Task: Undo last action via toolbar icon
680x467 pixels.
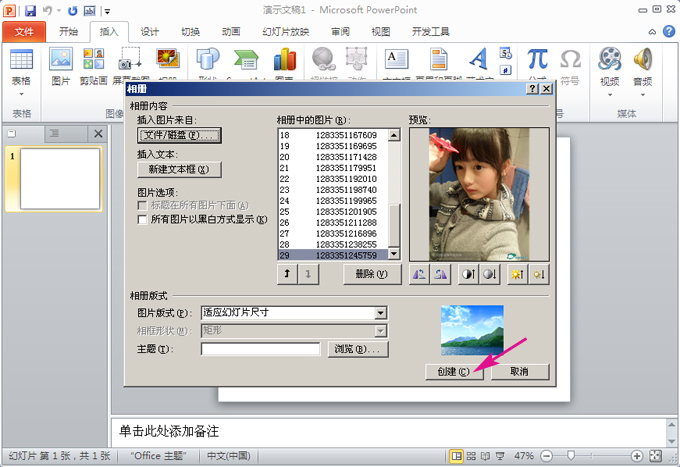Action: coord(48,10)
